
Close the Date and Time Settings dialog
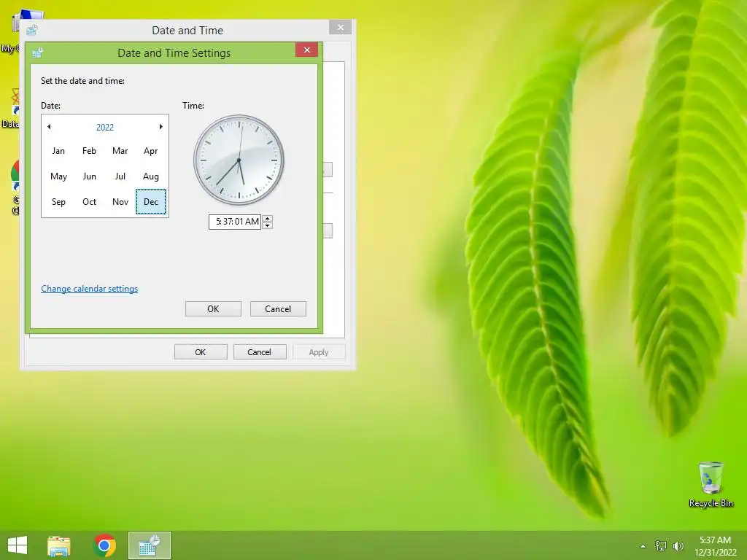click(307, 50)
